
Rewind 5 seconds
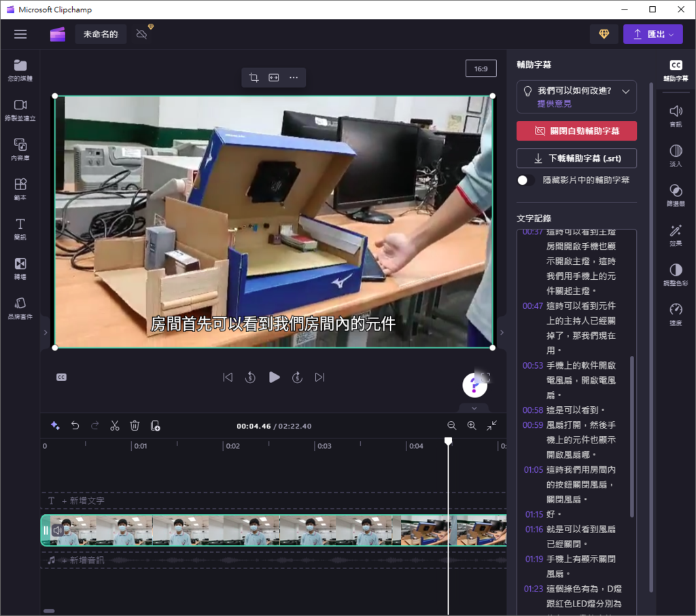click(250, 378)
